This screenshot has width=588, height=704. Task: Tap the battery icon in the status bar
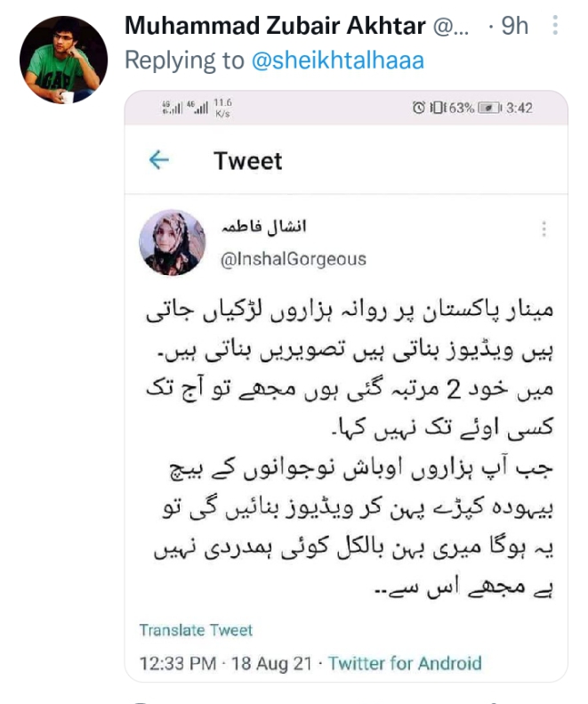487,109
